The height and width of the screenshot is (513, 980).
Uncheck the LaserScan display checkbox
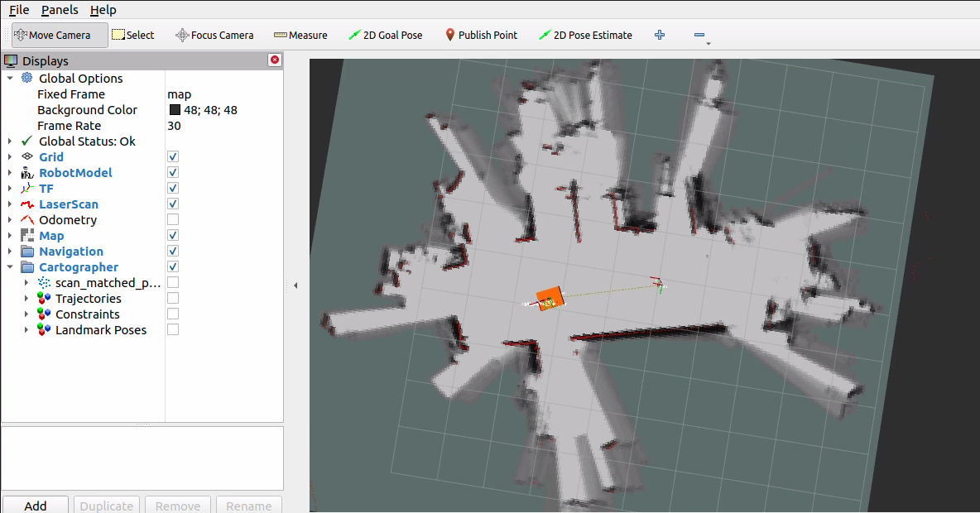point(173,204)
